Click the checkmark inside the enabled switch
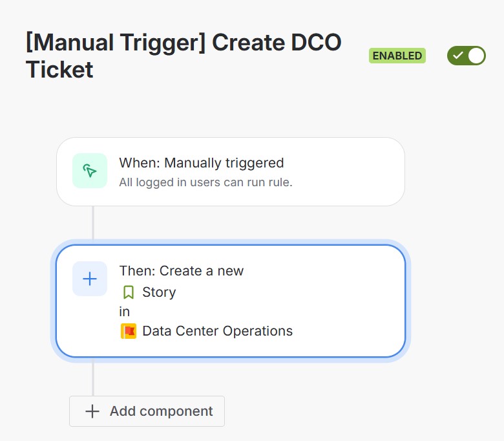The image size is (504, 441). click(x=457, y=56)
